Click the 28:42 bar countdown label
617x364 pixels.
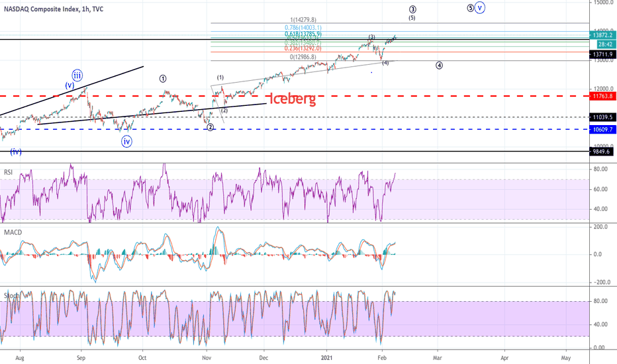coord(604,44)
